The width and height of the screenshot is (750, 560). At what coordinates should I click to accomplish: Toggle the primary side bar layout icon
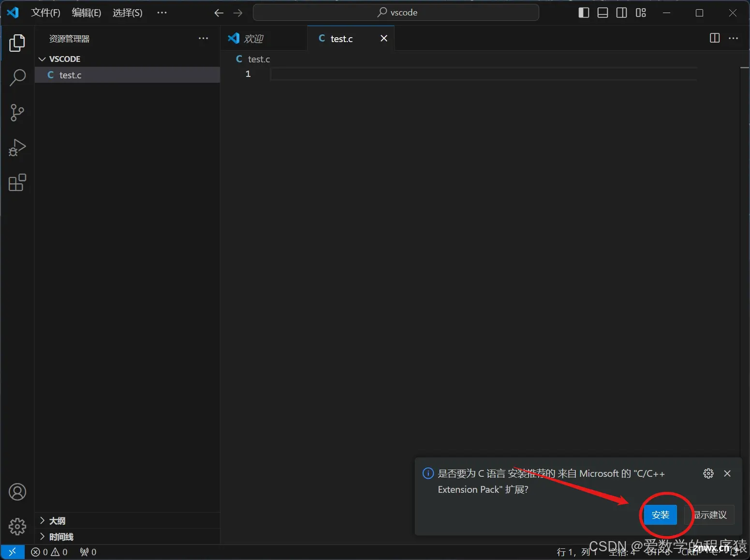point(584,13)
